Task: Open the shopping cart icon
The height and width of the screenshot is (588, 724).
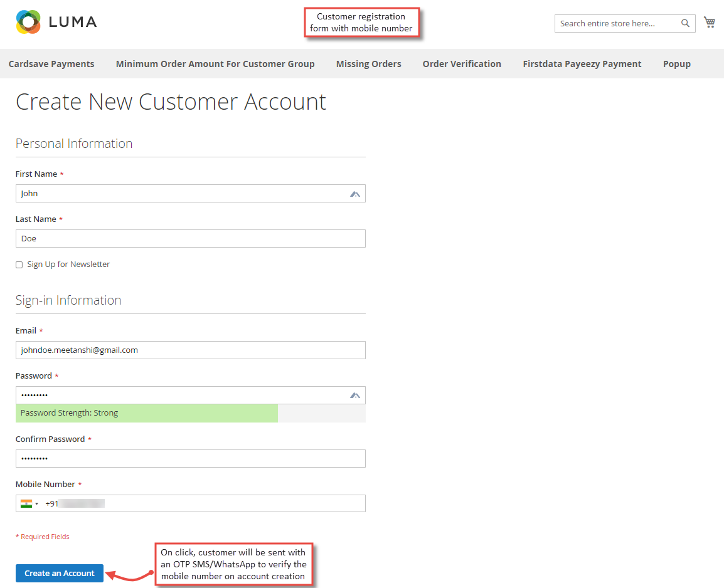Action: click(x=710, y=22)
